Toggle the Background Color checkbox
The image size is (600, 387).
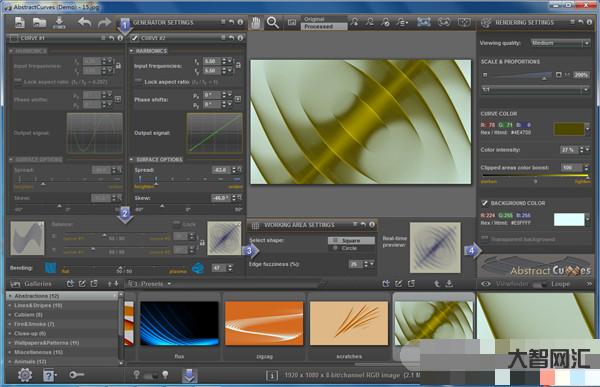point(484,203)
